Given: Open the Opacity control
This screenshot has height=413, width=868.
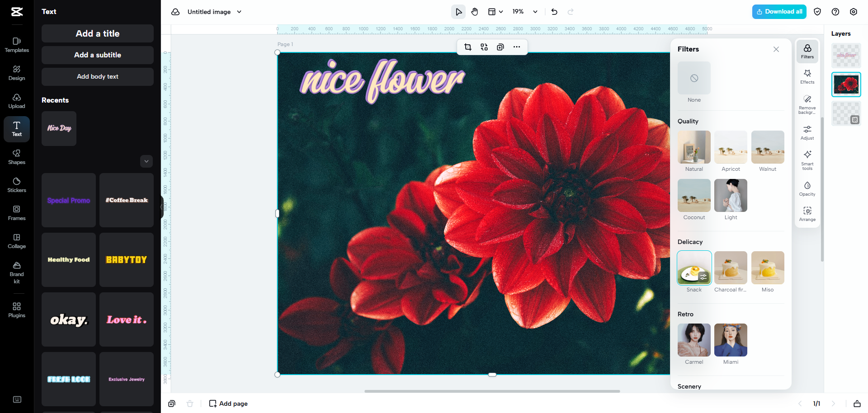Looking at the screenshot, I should click(x=807, y=188).
